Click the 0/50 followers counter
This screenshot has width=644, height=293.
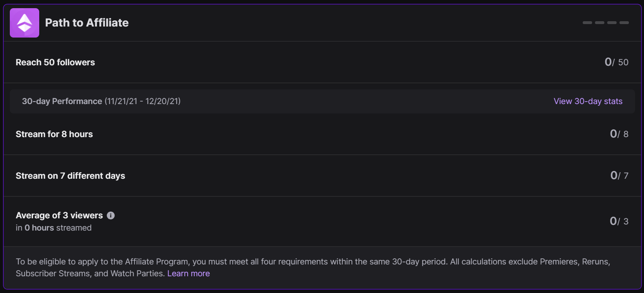pyautogui.click(x=616, y=62)
